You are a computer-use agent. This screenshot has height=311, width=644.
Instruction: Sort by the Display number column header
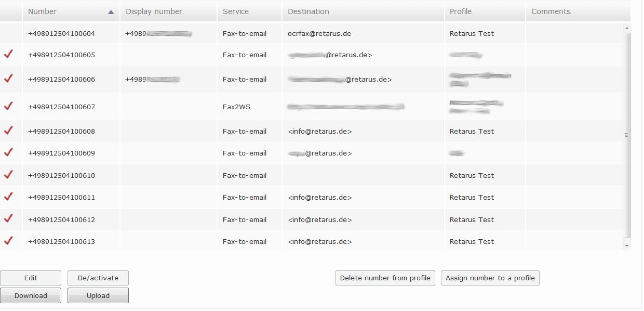[153, 11]
